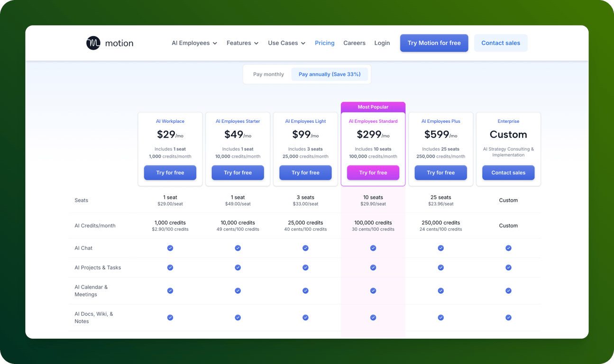The width and height of the screenshot is (614, 364).
Task: Click the AI Projects & Tasks row label
Action: [x=98, y=267]
